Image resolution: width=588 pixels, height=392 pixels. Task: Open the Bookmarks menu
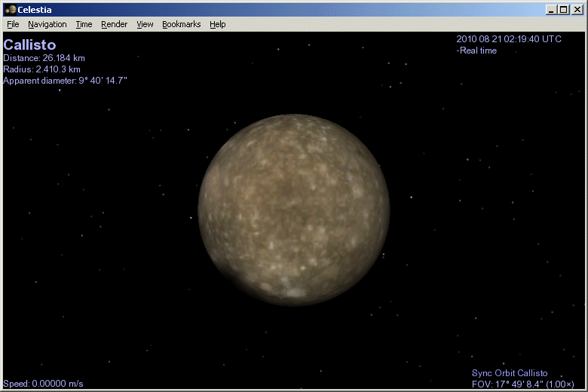[x=181, y=24]
